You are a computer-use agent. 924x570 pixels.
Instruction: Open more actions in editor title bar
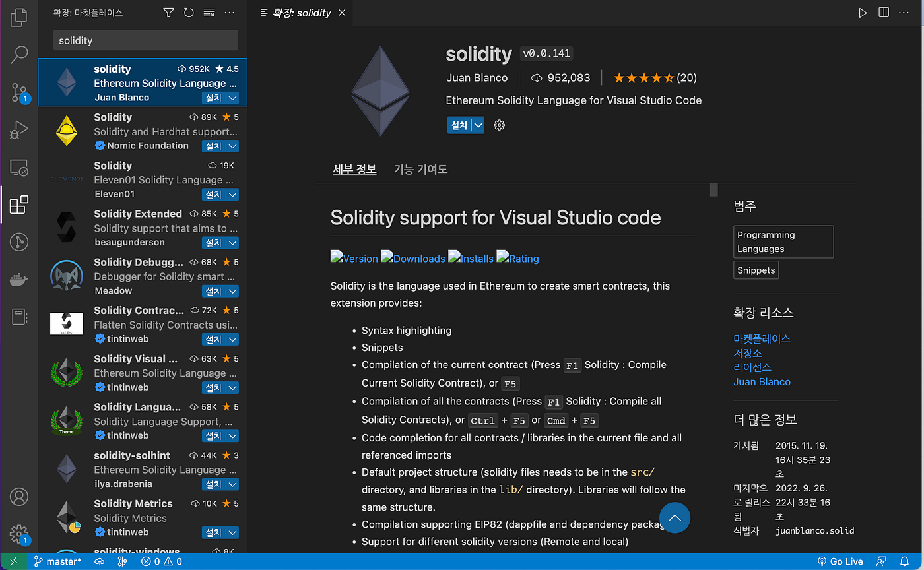point(904,13)
